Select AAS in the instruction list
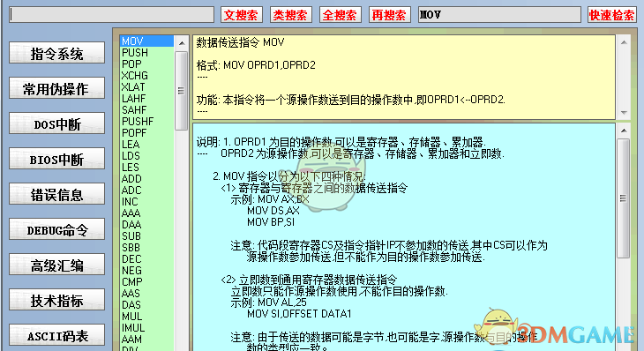Viewport: 644px width, 351px height. 146,294
